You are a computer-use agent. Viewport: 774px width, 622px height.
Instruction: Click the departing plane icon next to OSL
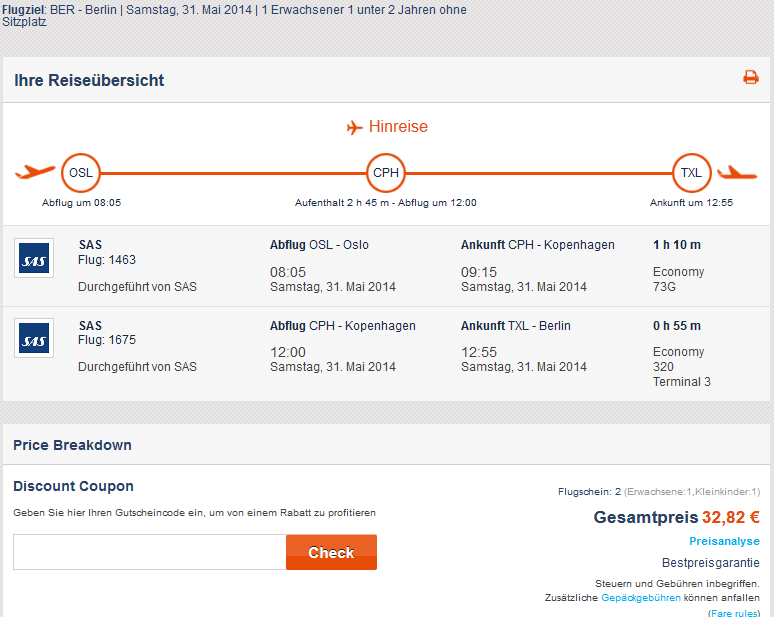tap(35, 172)
